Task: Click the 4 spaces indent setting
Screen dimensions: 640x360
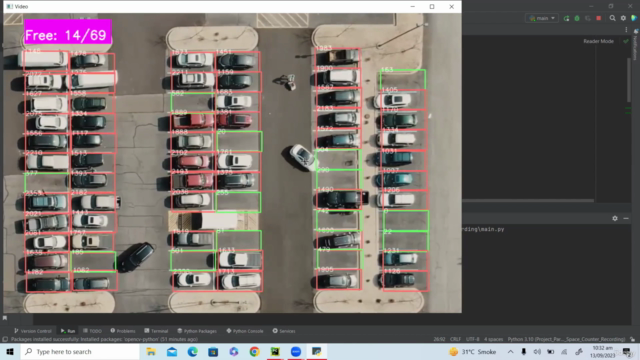Action: coord(493,340)
